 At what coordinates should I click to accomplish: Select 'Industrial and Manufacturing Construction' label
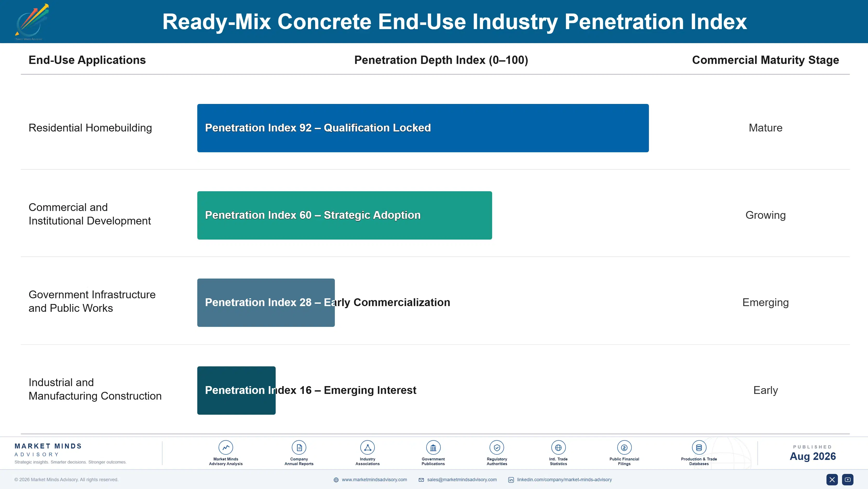[95, 389]
